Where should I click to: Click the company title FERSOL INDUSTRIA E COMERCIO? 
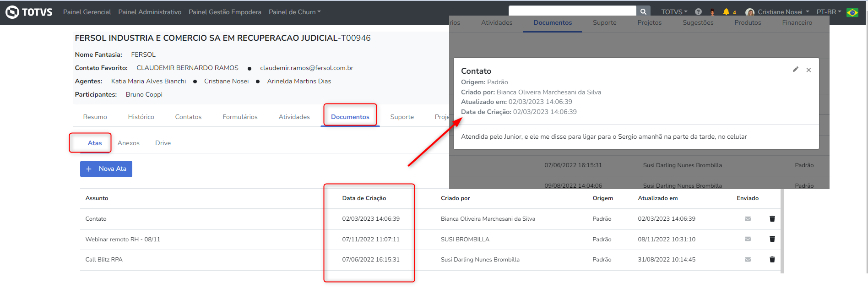pyautogui.click(x=222, y=38)
